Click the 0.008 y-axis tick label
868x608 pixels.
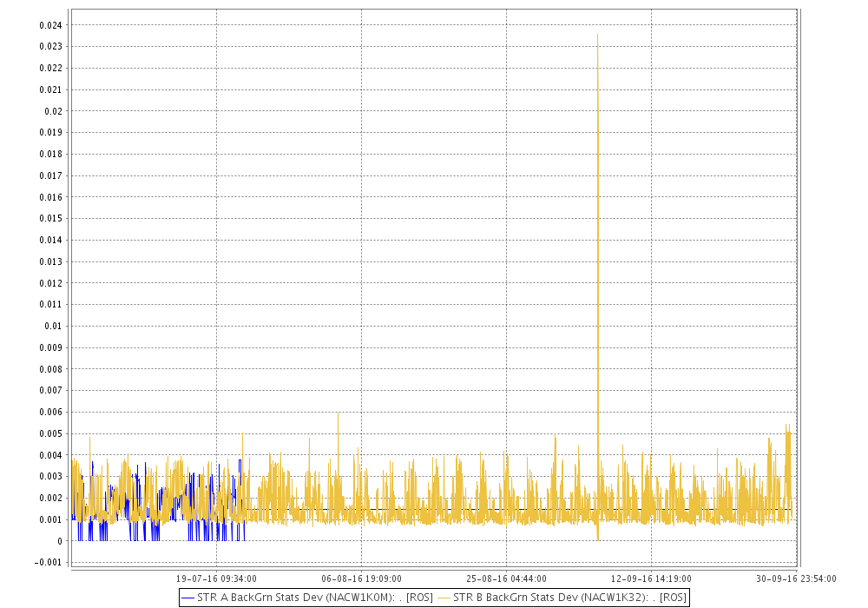click(x=50, y=369)
